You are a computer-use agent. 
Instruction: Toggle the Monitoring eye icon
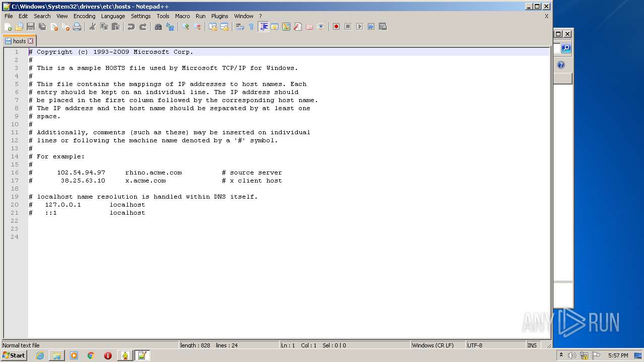coord(321,27)
